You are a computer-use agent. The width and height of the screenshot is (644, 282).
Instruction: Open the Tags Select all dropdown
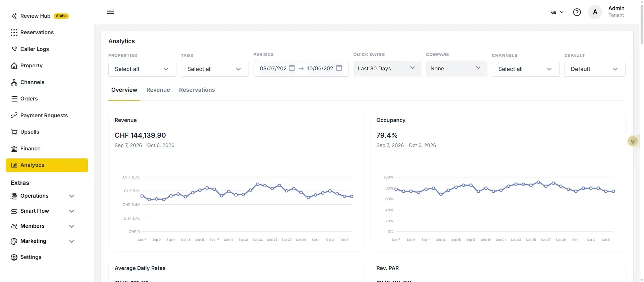(215, 69)
